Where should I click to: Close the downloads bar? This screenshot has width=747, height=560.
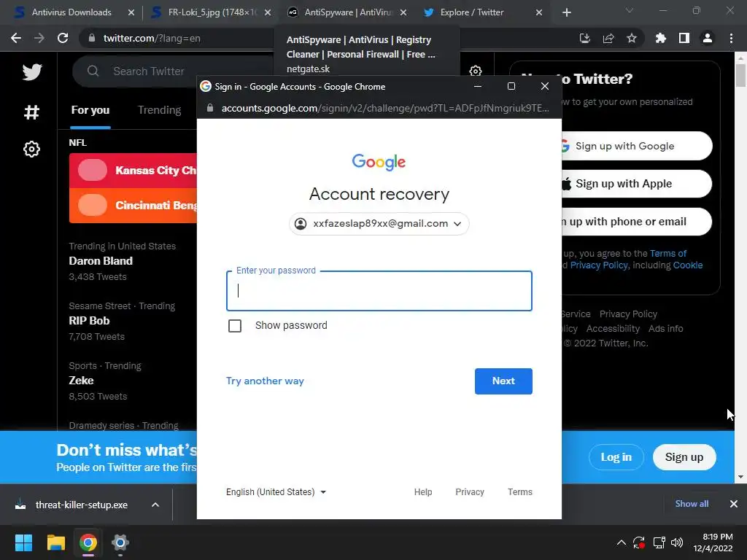pyautogui.click(x=734, y=504)
